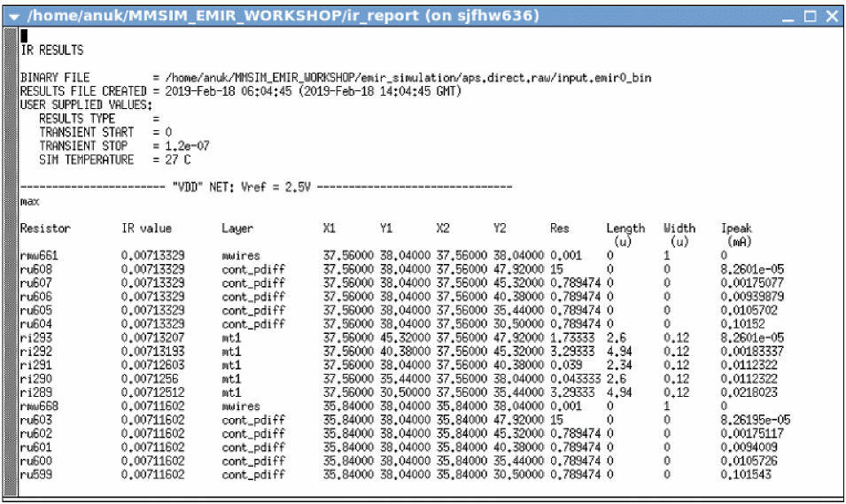Click Ipeak value 0.0218023 in ri289 row
Screen dimensions: 846x504
tap(749, 392)
